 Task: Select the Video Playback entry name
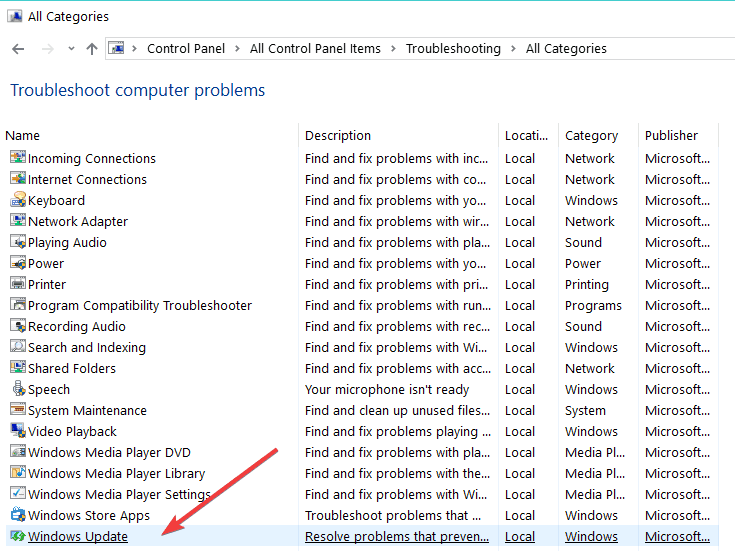point(72,431)
